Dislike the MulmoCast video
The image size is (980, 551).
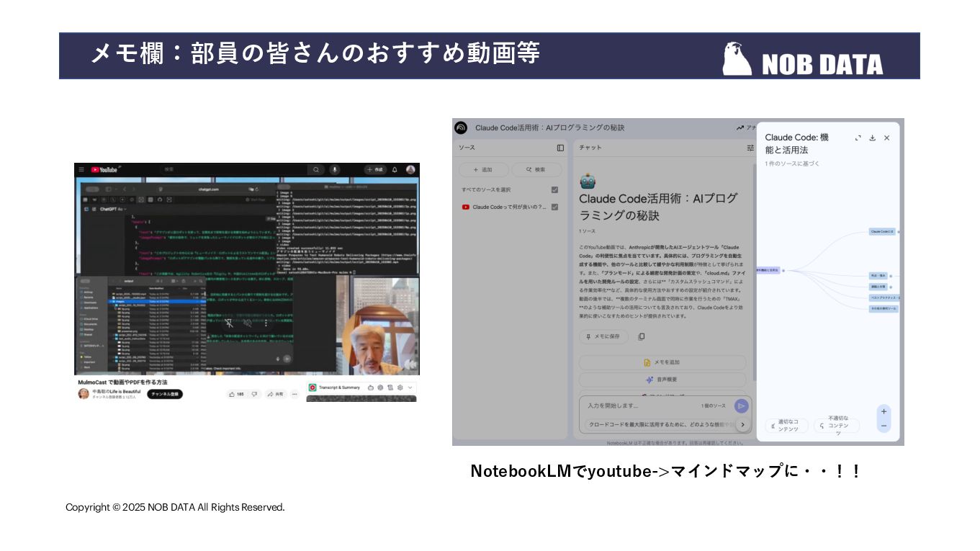pyautogui.click(x=253, y=394)
